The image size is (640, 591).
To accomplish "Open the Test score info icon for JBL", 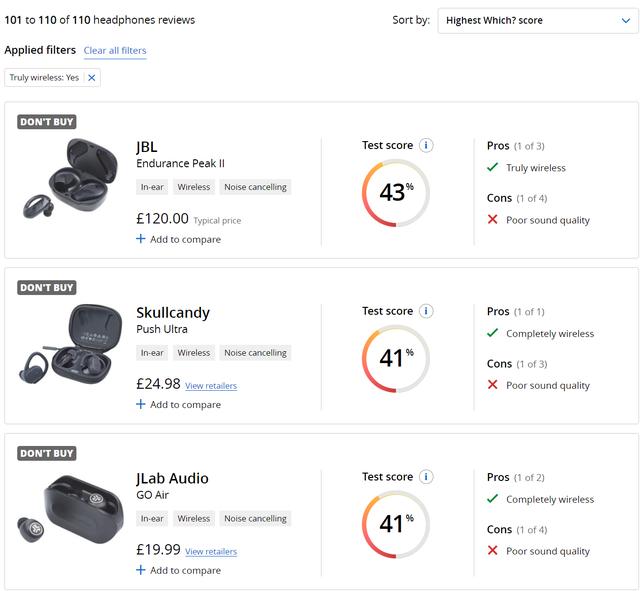I will click(x=426, y=145).
